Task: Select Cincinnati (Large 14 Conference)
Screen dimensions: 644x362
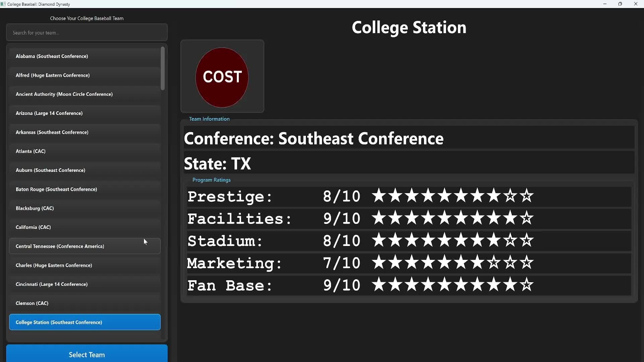Action: click(85, 284)
